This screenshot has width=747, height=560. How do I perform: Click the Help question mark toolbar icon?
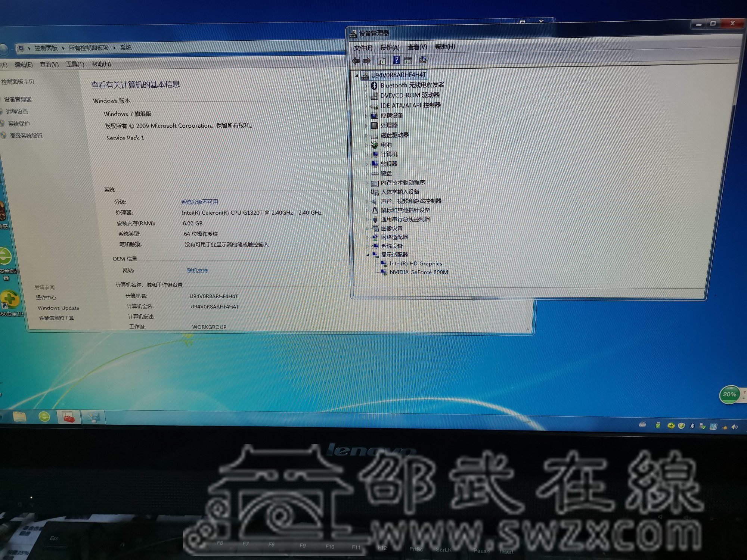point(396,60)
